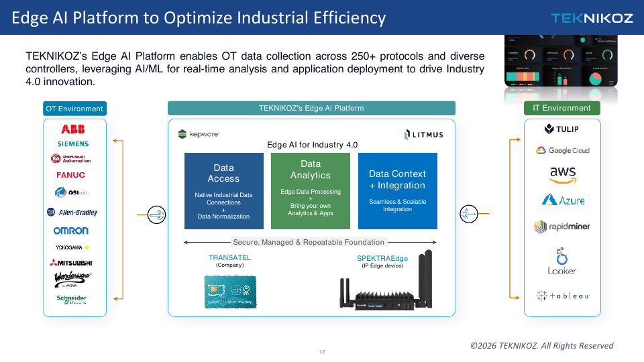Click the Siemens logo

click(73, 143)
